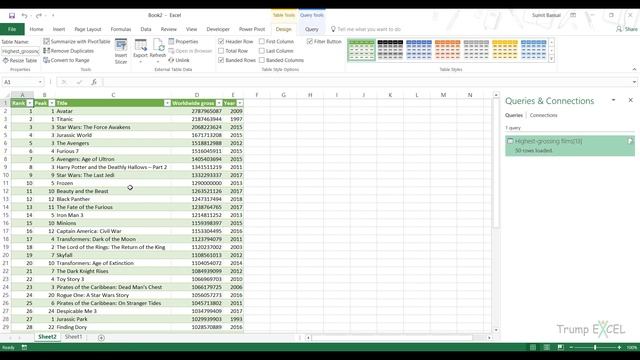Apply the orange table style
640x360 pixels.
point(447,50)
